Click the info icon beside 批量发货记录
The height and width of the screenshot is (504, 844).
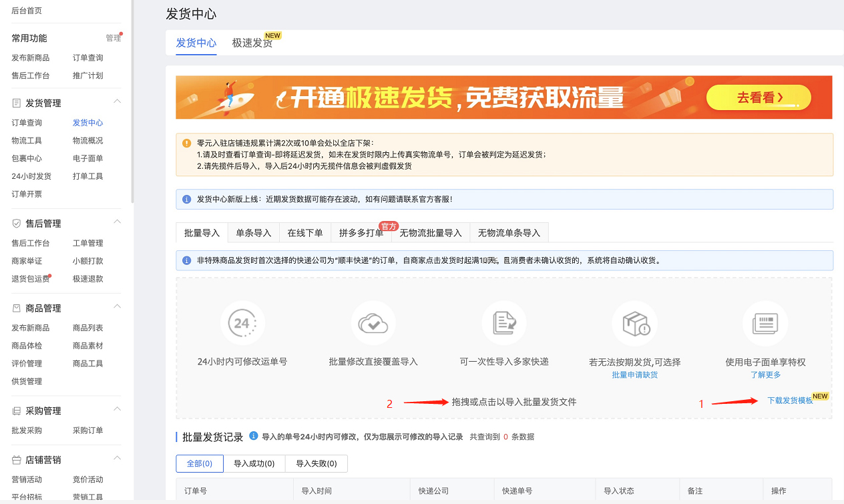tap(252, 437)
